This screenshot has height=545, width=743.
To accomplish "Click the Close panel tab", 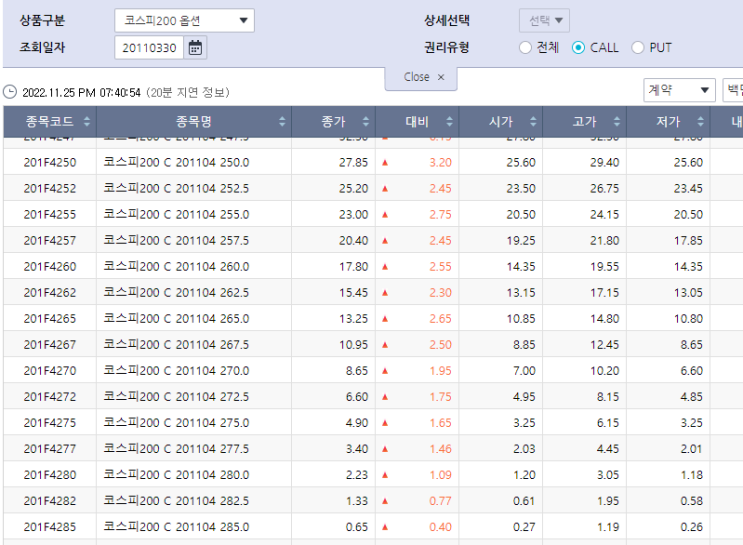I will pyautogui.click(x=421, y=77).
